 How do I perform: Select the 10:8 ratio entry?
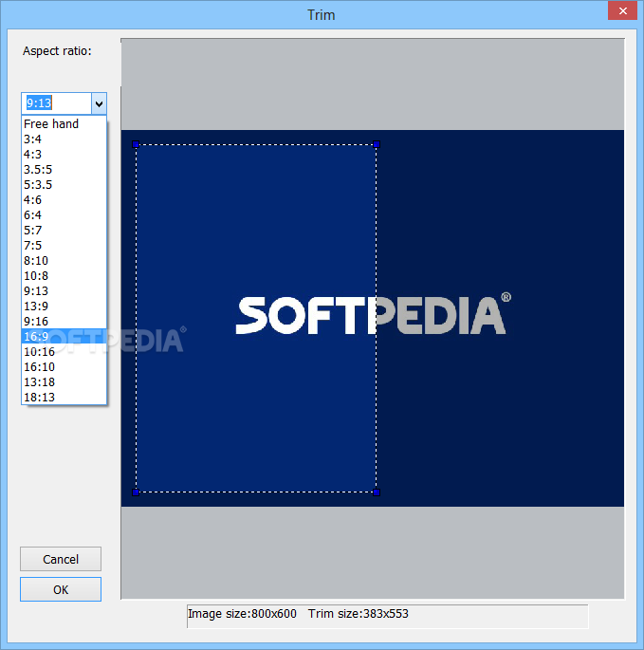[x=64, y=276]
